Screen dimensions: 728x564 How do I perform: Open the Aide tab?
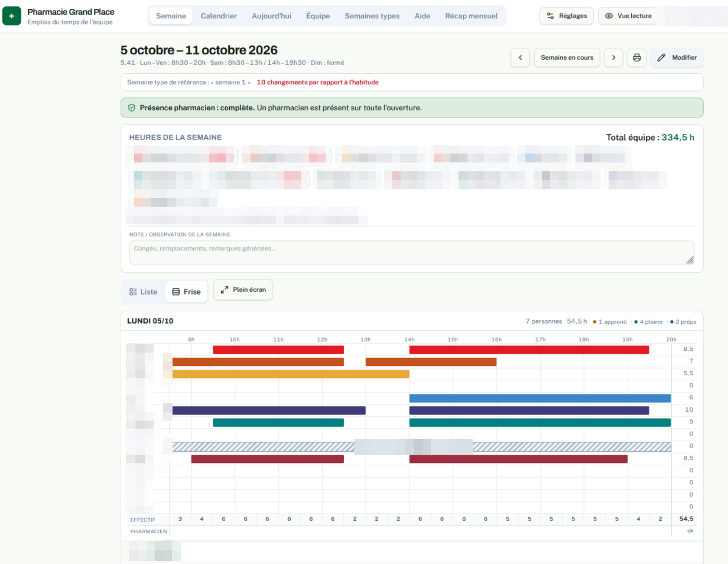[x=422, y=16]
